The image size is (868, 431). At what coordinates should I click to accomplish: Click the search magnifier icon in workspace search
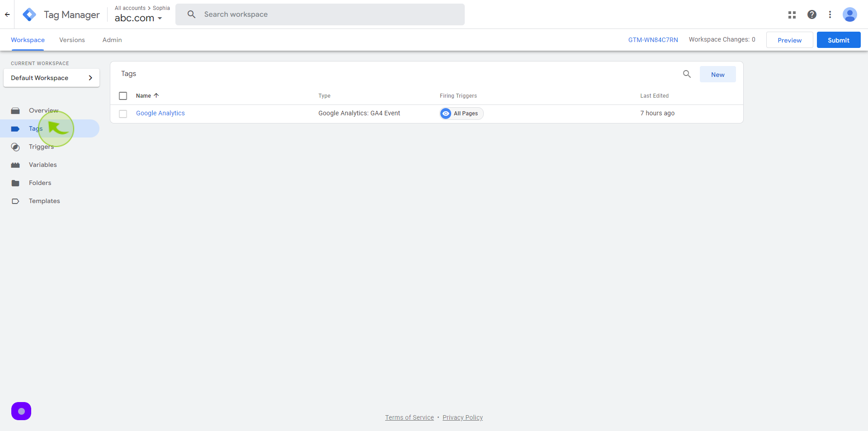[191, 14]
